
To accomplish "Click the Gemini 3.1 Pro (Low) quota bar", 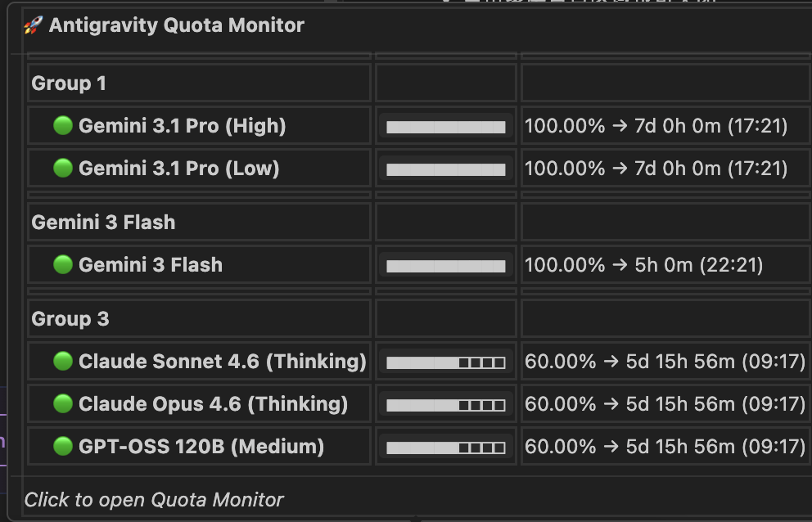I will [x=445, y=169].
